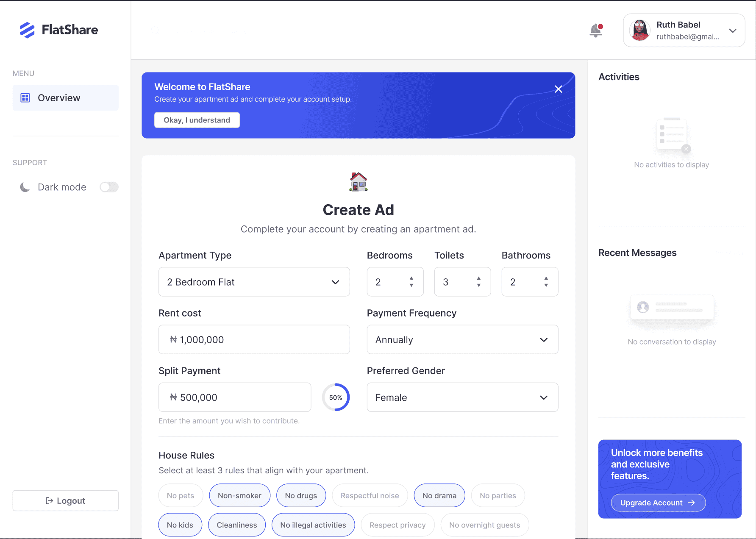
Task: Dismiss the welcome banner with the X
Action: 559,89
